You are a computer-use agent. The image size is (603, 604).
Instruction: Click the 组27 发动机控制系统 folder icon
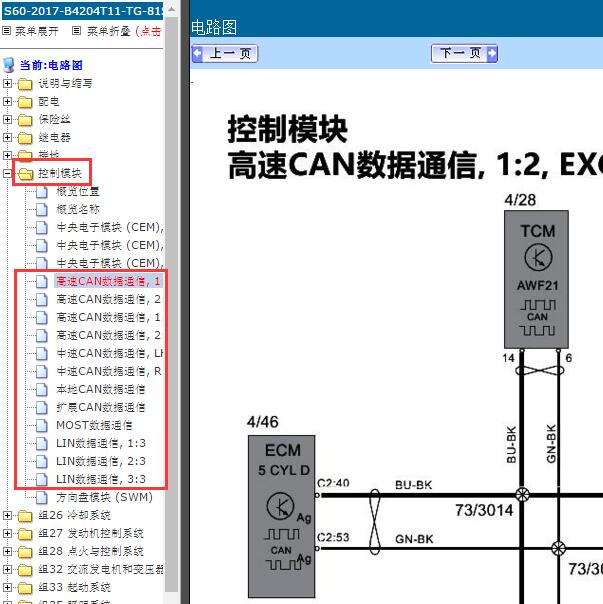coord(25,534)
